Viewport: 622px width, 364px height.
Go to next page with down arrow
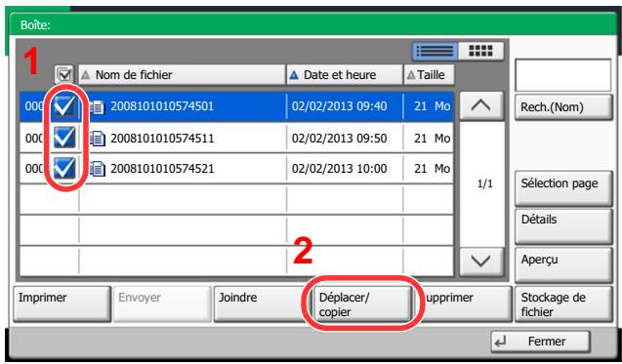pyautogui.click(x=481, y=262)
